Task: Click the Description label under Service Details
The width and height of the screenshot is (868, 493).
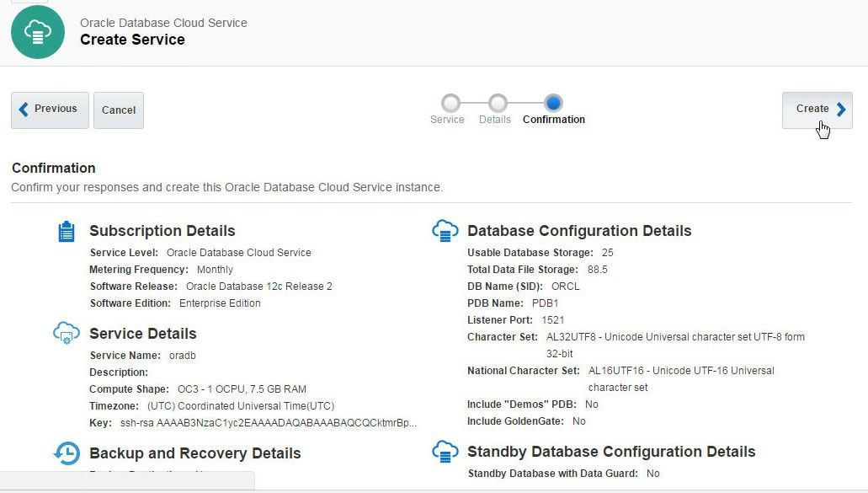Action: [x=119, y=372]
